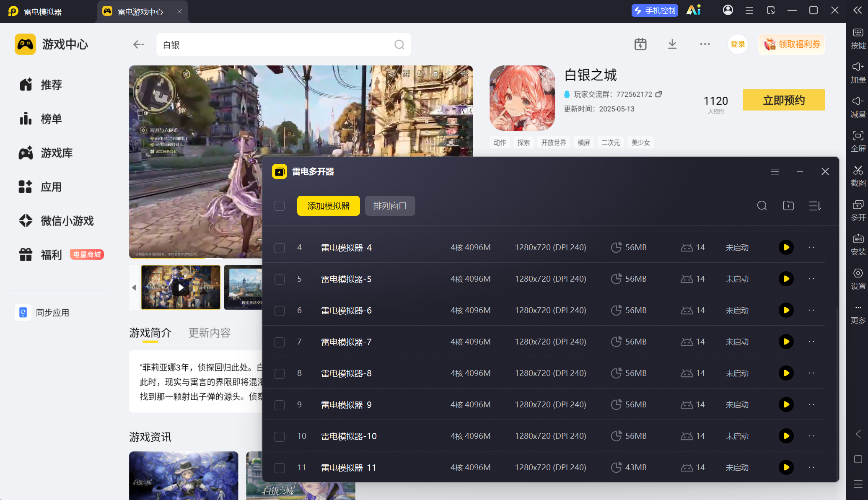Click the new folder icon in 雷电多开器
Image resolution: width=868 pixels, height=500 pixels.
click(x=788, y=206)
